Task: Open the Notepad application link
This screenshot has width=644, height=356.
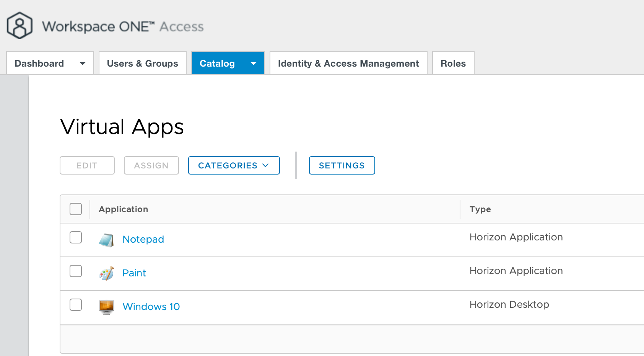Action: [143, 239]
